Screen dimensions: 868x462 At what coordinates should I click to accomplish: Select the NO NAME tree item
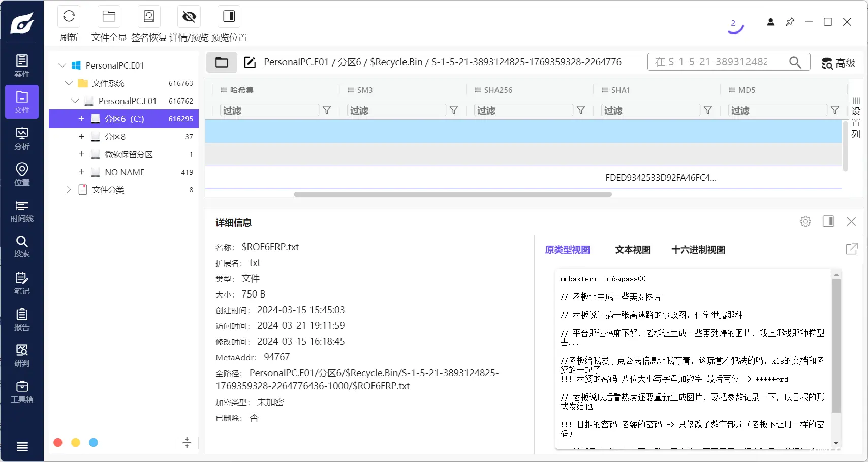[x=125, y=172]
